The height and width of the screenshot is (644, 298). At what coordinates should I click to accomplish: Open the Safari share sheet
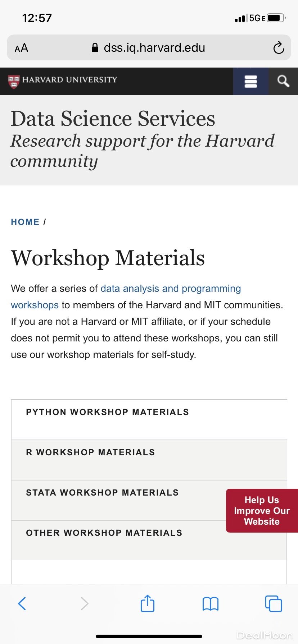[148, 603]
